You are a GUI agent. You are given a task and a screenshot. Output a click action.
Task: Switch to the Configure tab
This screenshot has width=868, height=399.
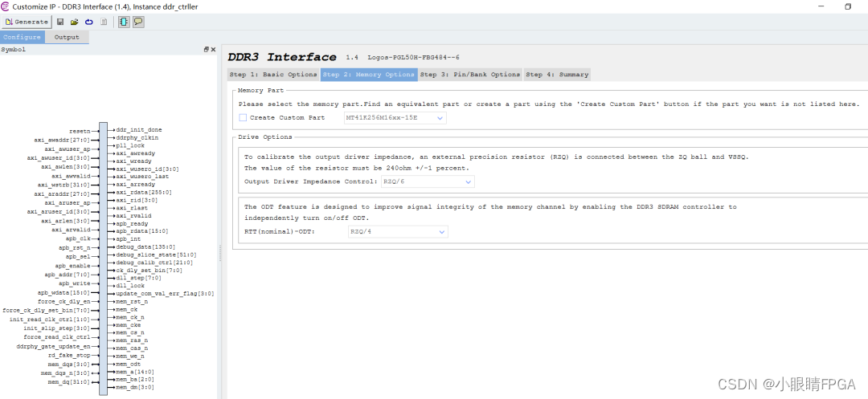[23, 37]
